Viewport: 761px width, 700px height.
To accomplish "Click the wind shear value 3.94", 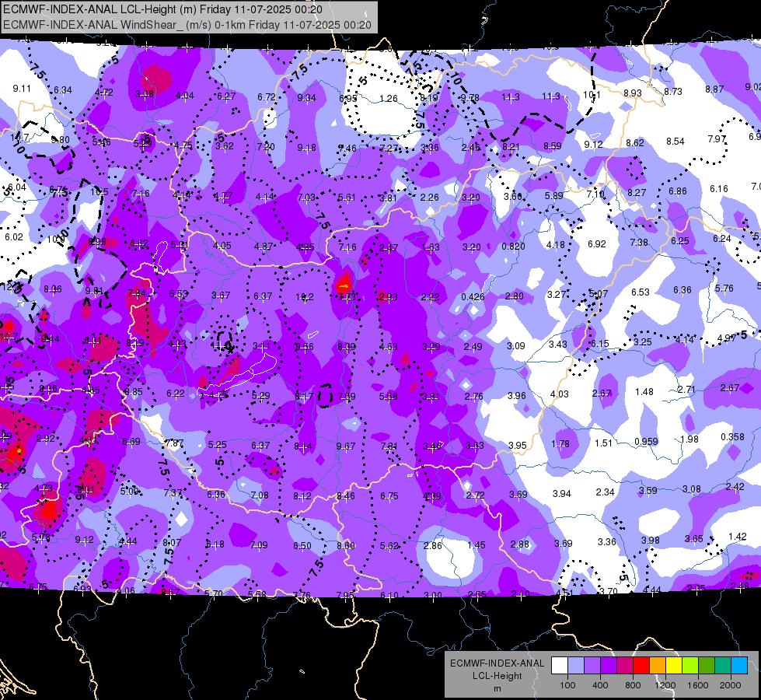I will click(x=562, y=494).
